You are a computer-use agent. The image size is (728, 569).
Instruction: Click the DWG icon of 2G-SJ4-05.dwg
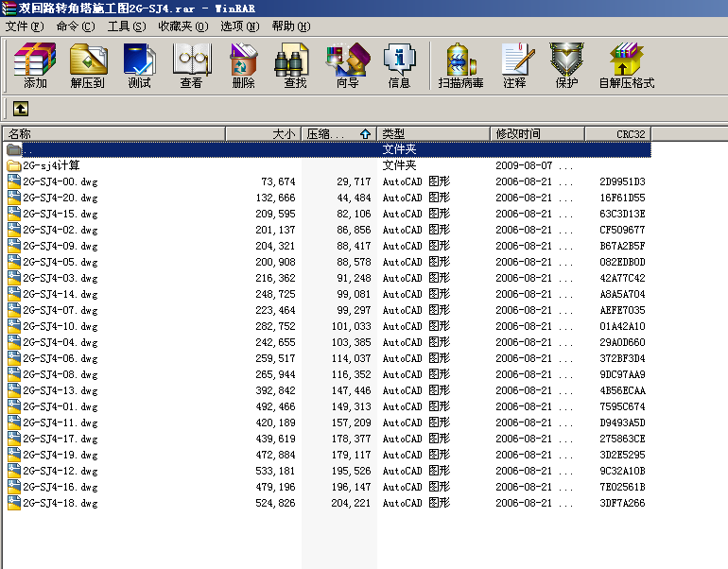tap(14, 262)
